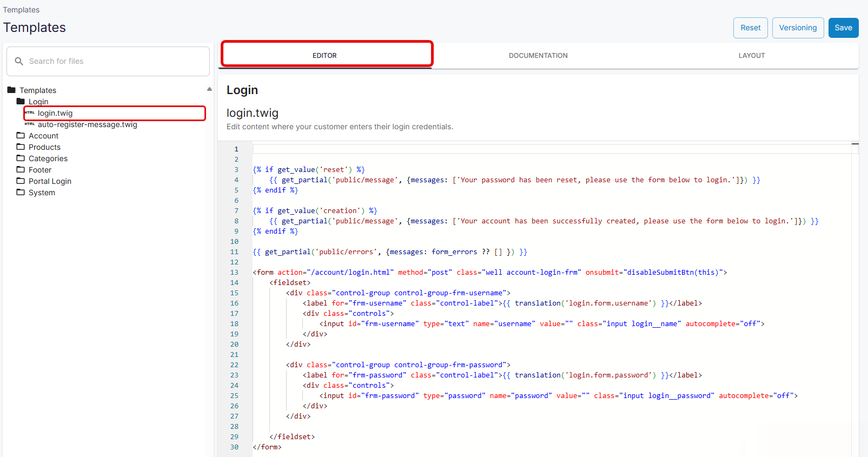Viewport: 868px width, 457px height.
Task: Click the frm-password input code line
Action: tap(559, 395)
